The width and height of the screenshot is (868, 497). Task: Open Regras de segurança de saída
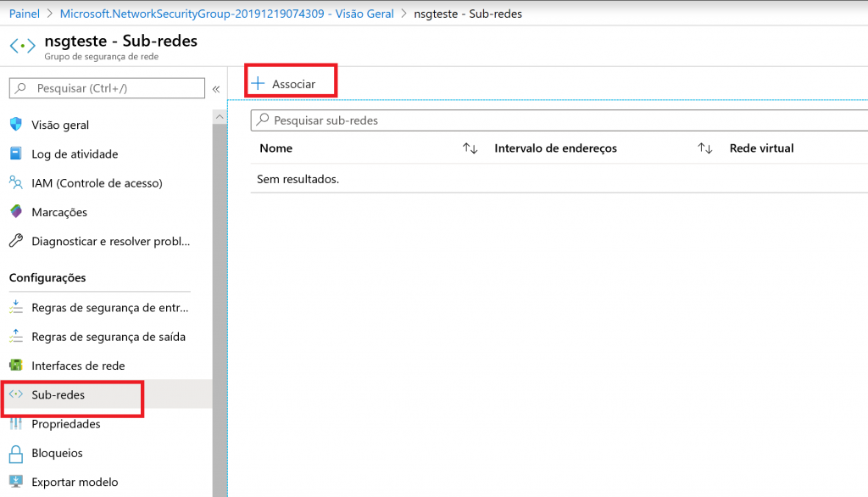(108, 337)
